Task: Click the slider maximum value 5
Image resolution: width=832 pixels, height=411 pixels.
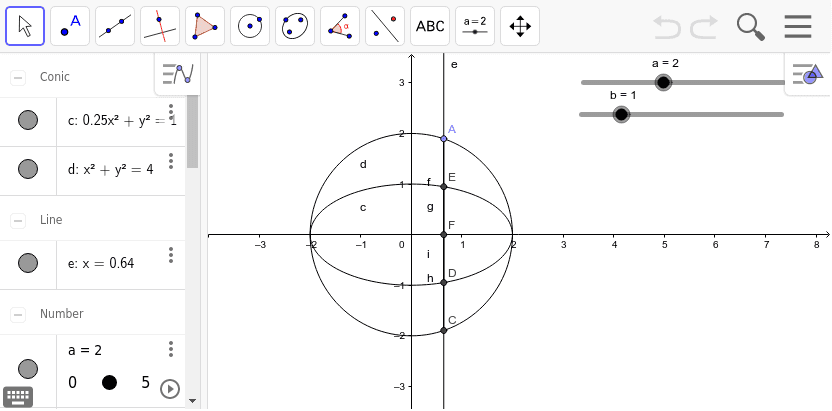Action: coord(145,382)
